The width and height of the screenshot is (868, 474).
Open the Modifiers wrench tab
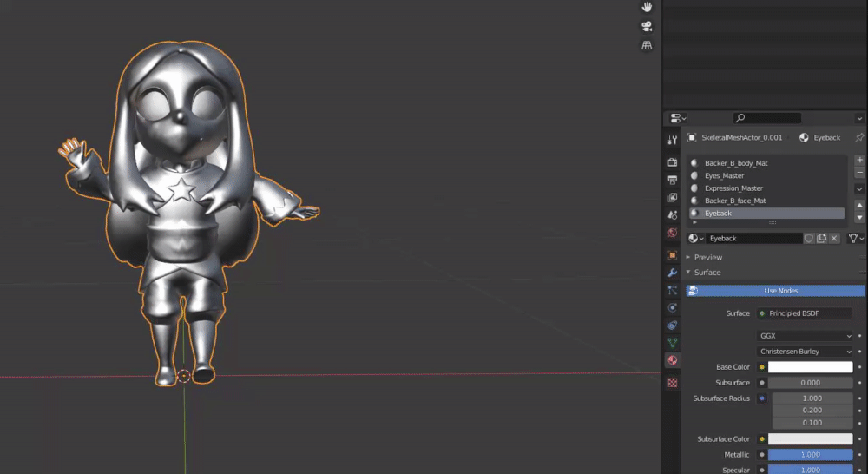672,273
